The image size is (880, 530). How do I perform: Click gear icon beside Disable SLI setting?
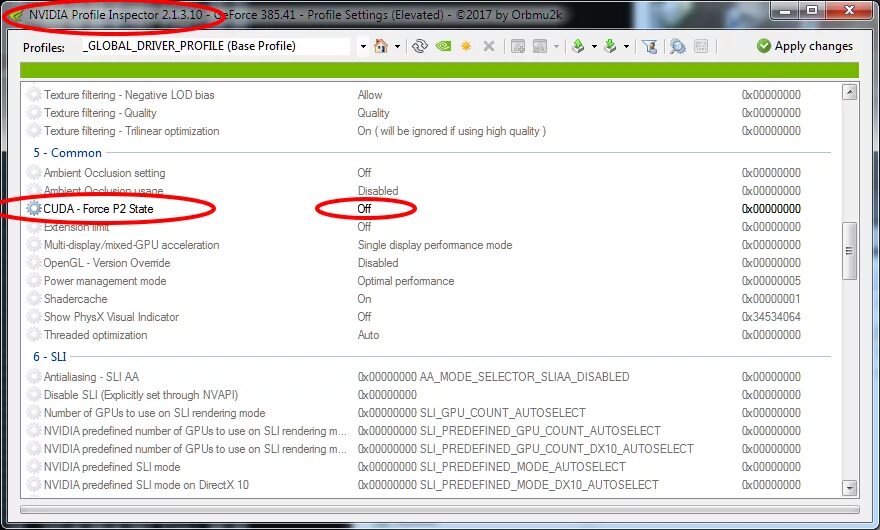34,395
